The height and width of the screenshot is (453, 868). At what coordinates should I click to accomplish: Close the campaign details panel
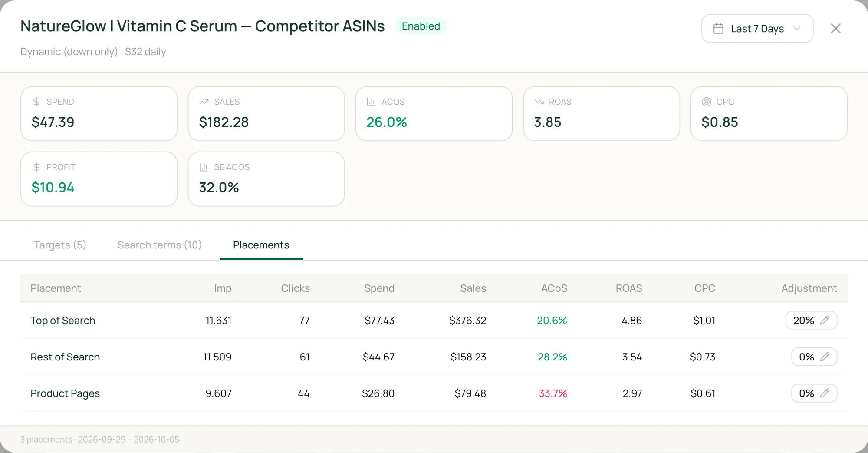[835, 29]
